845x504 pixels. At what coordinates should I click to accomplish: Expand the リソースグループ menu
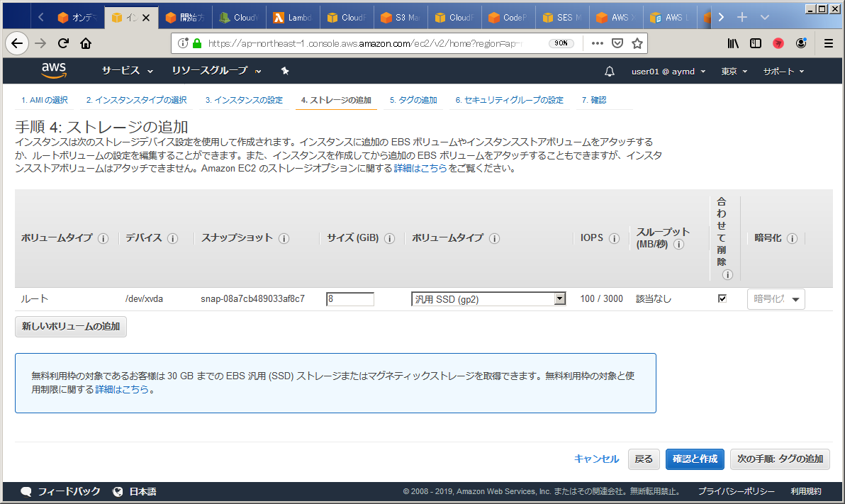pyautogui.click(x=217, y=71)
